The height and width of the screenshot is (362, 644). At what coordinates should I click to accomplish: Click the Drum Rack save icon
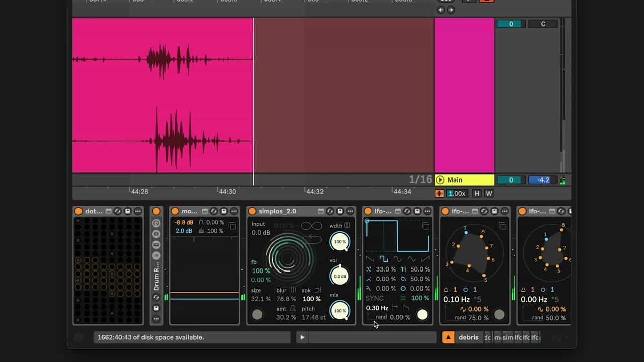156,308
